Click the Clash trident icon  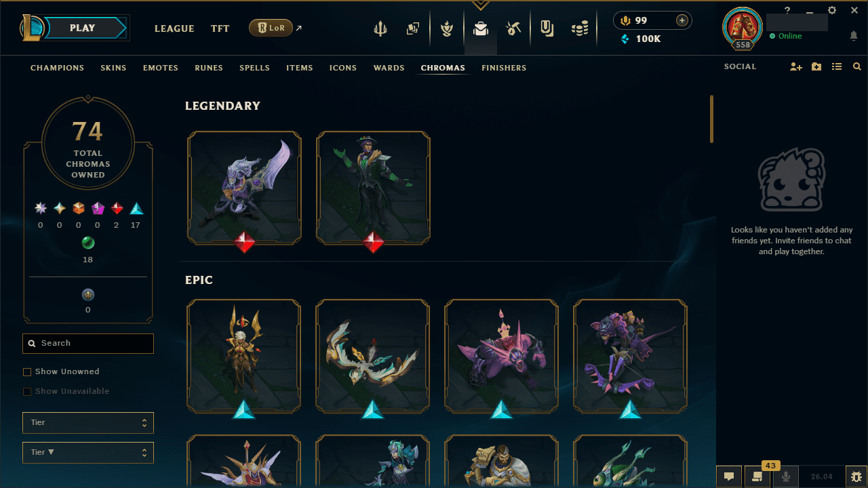[x=380, y=28]
